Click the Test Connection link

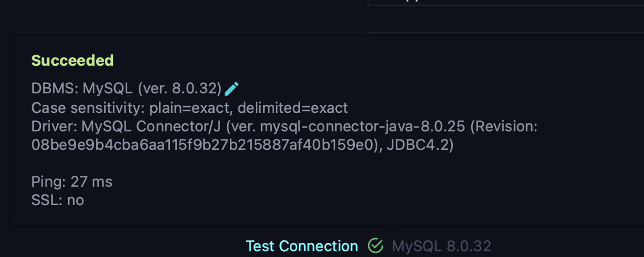coord(302,246)
